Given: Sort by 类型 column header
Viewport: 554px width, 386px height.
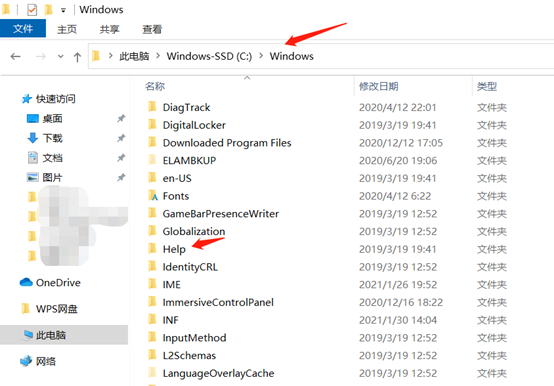Looking at the screenshot, I should click(487, 86).
